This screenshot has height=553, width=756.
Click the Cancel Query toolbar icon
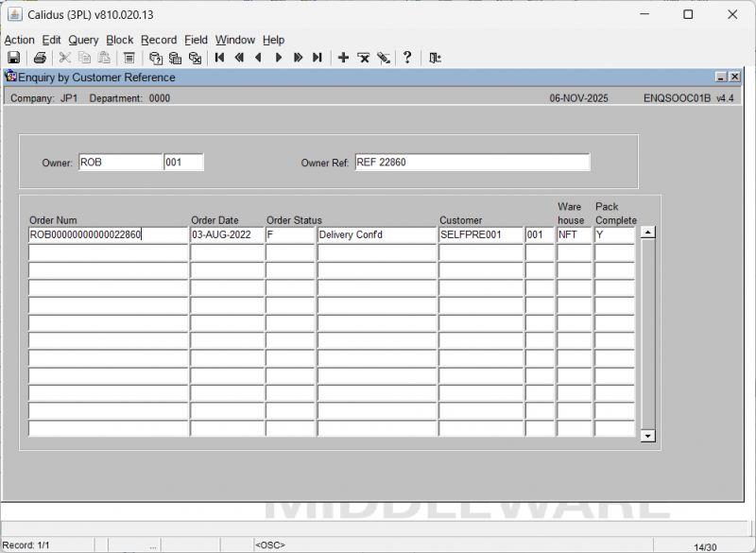[195, 58]
